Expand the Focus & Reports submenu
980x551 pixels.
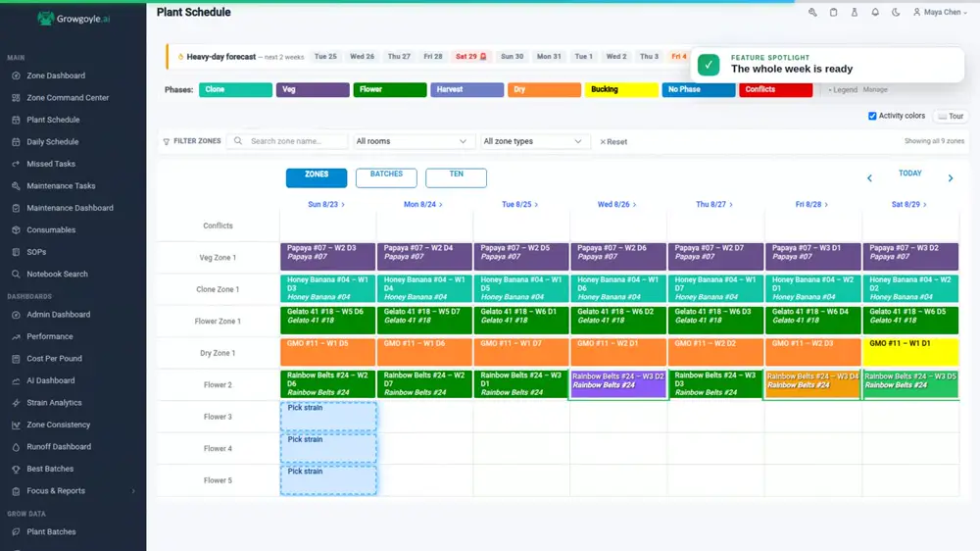pos(133,491)
